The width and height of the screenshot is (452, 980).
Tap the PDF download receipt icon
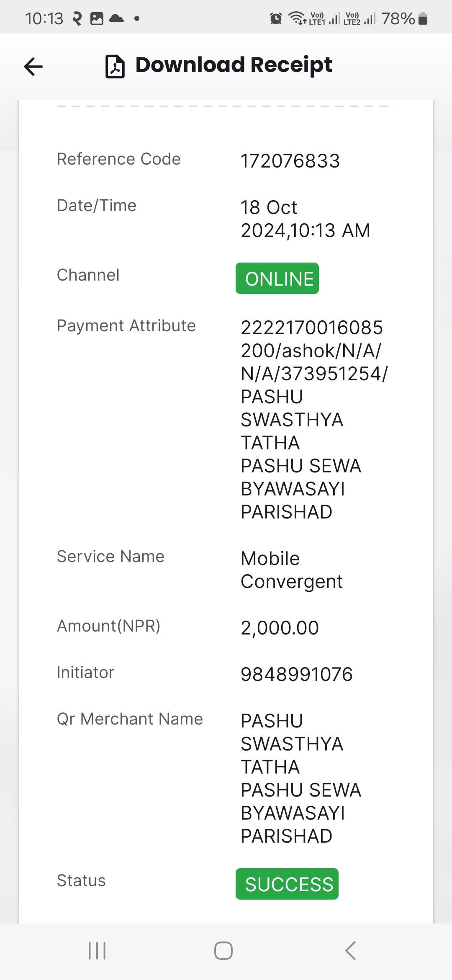[x=115, y=67]
